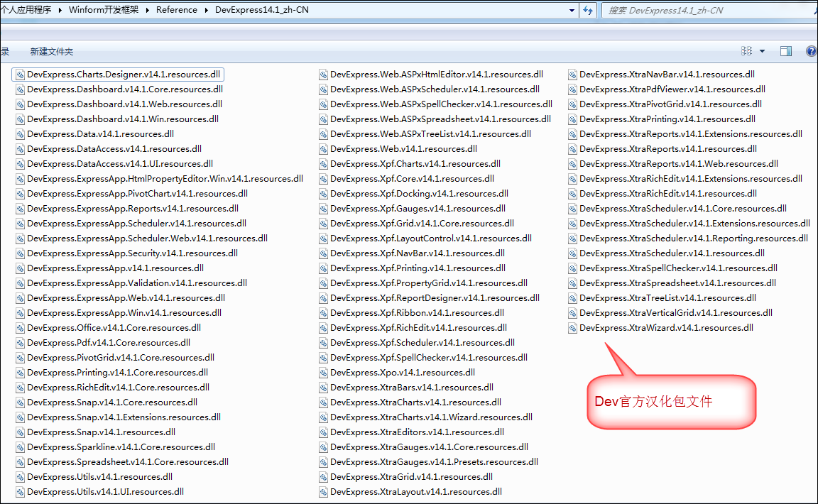Expand the arrow after Reference in breadcrumb
This screenshot has width=818, height=504.
pos(206,10)
